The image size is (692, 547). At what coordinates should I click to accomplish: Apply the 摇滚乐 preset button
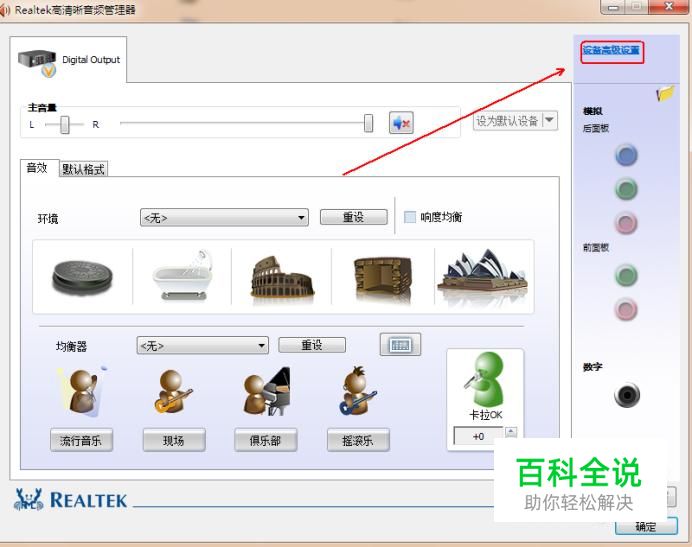[x=358, y=440]
